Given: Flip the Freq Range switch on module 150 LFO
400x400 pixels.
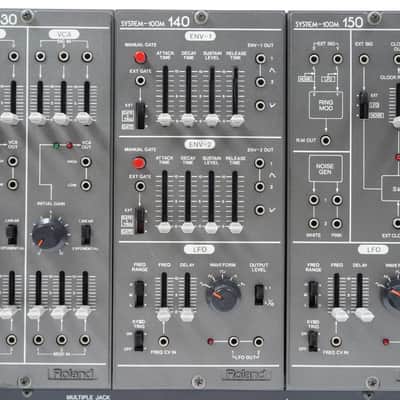Looking at the screenshot, I should 313,294.
